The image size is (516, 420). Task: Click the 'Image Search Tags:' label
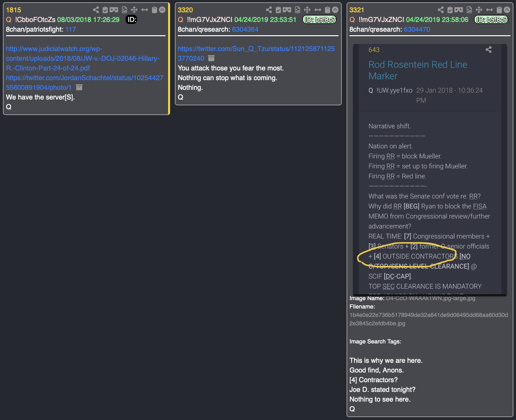tap(375, 341)
